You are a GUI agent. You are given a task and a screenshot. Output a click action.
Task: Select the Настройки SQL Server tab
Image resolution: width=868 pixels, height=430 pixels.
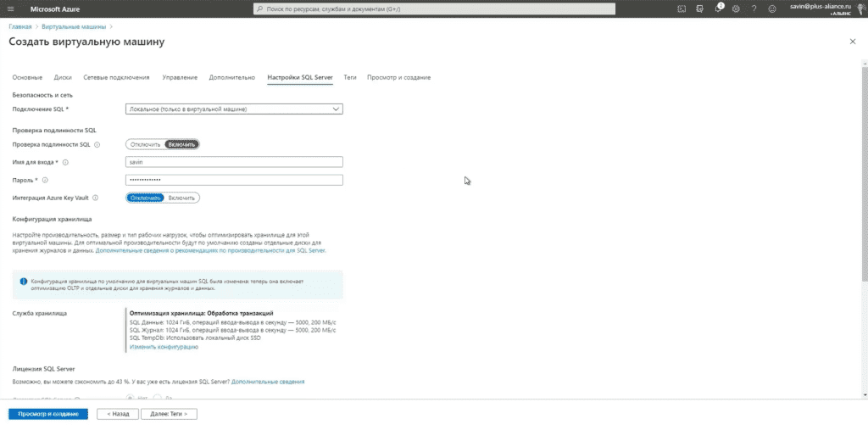(x=300, y=77)
